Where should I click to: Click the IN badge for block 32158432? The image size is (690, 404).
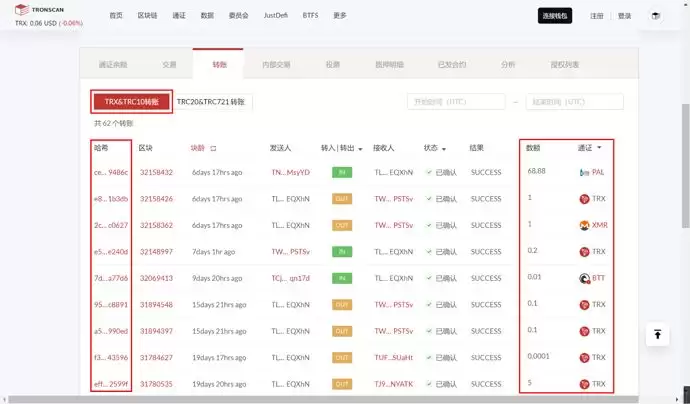(342, 172)
